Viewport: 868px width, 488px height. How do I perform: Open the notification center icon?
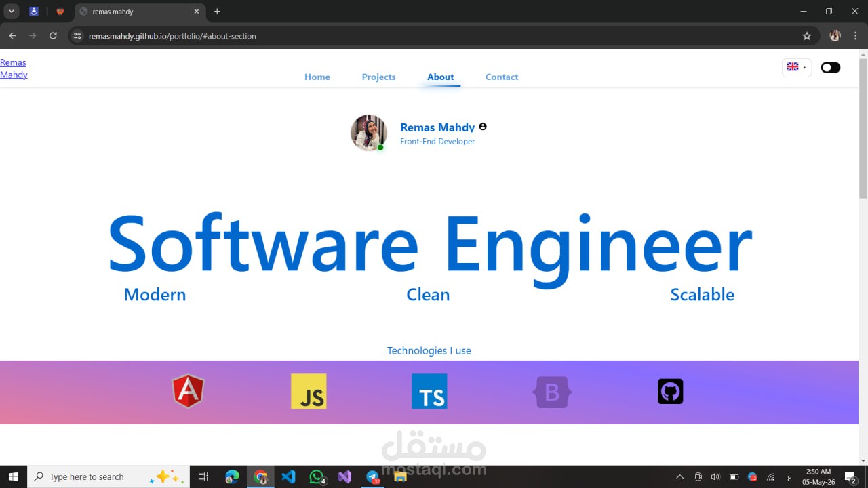pos(850,477)
